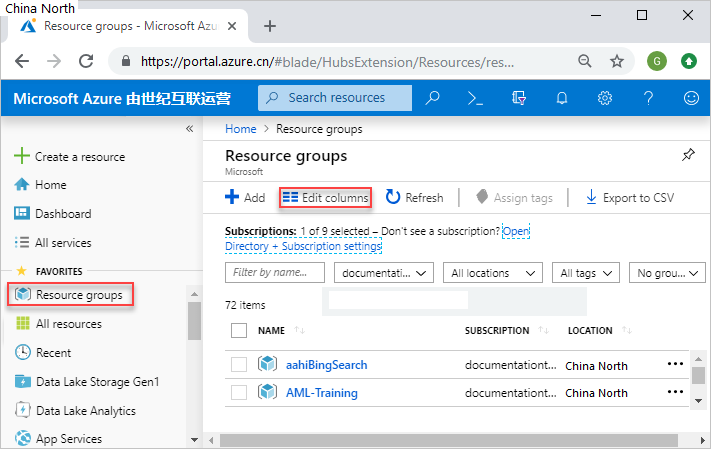Click Assign tags button
The width and height of the screenshot is (711, 449).
[x=514, y=198]
